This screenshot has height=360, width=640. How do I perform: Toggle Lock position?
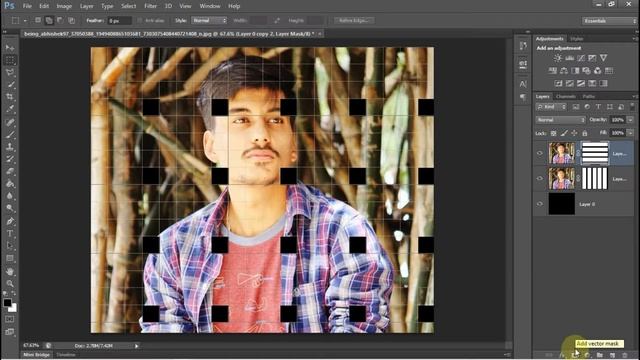point(574,133)
